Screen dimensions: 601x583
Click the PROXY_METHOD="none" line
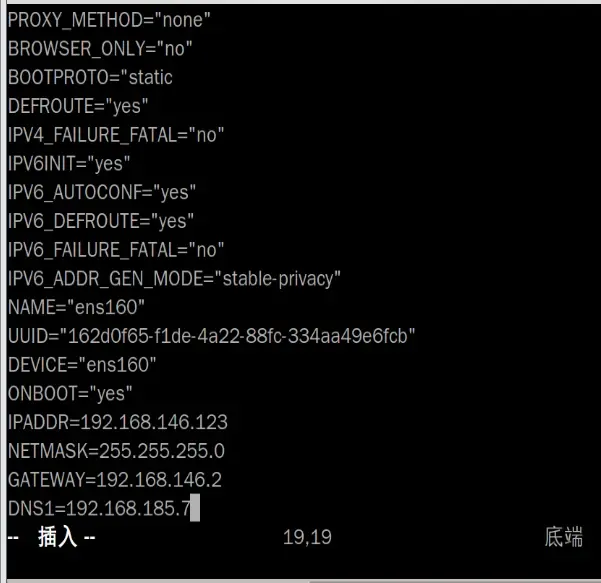pyautogui.click(x=109, y=19)
